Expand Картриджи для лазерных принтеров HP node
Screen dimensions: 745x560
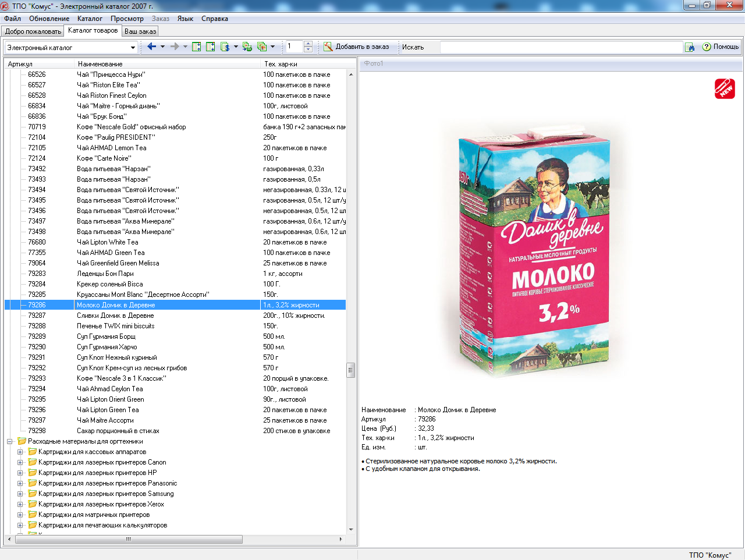(20, 473)
